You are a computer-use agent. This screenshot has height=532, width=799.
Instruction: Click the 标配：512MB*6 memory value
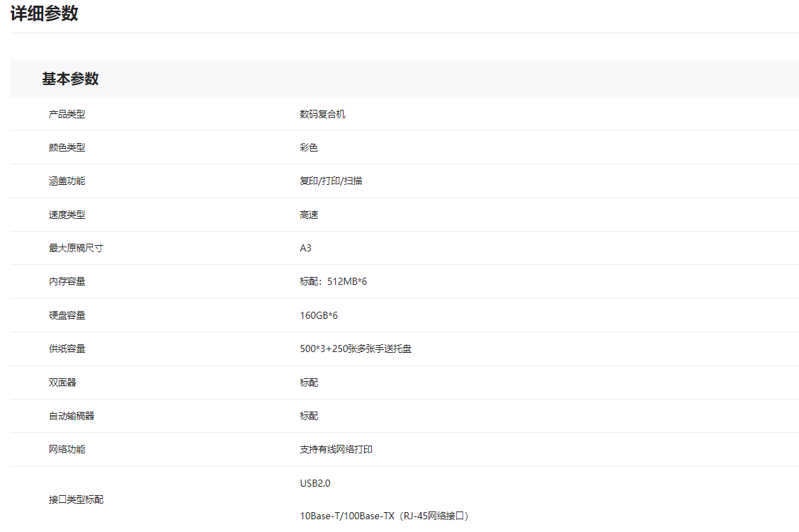333,282
